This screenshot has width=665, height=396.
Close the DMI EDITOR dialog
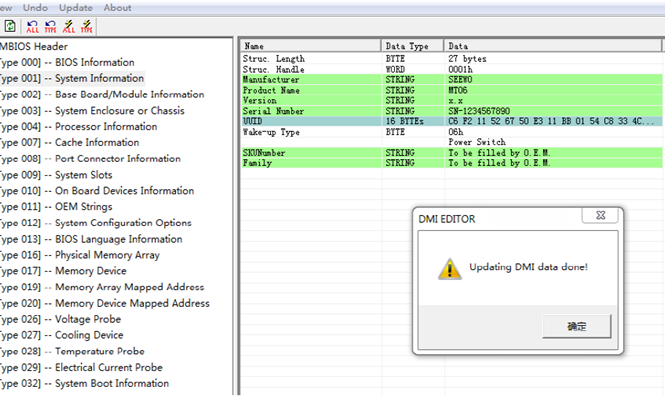click(x=600, y=215)
